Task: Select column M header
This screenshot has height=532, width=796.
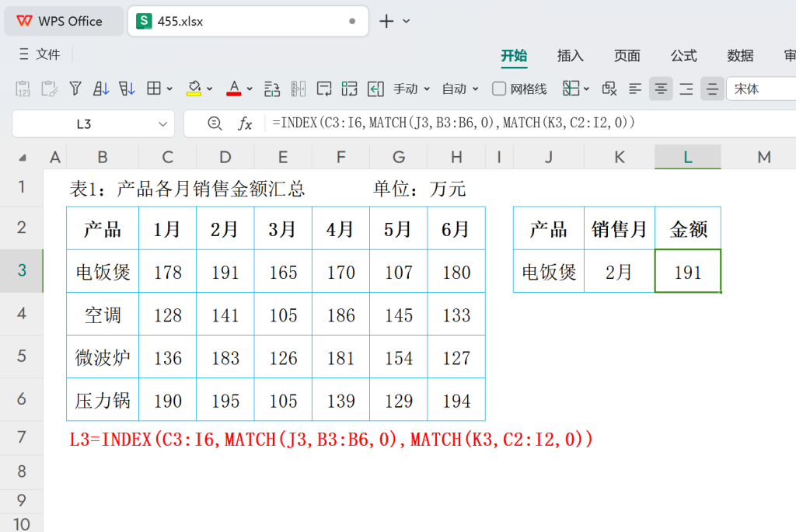Action: [x=764, y=157]
